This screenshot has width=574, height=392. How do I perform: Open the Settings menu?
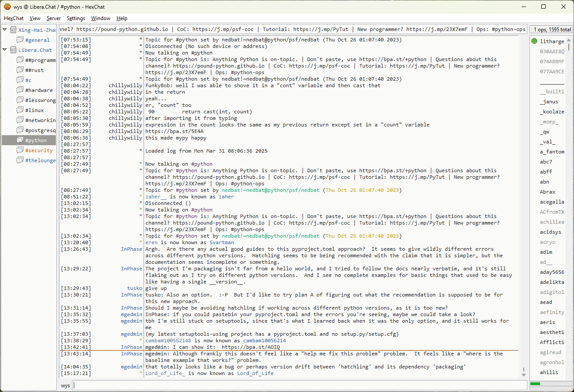coord(76,18)
